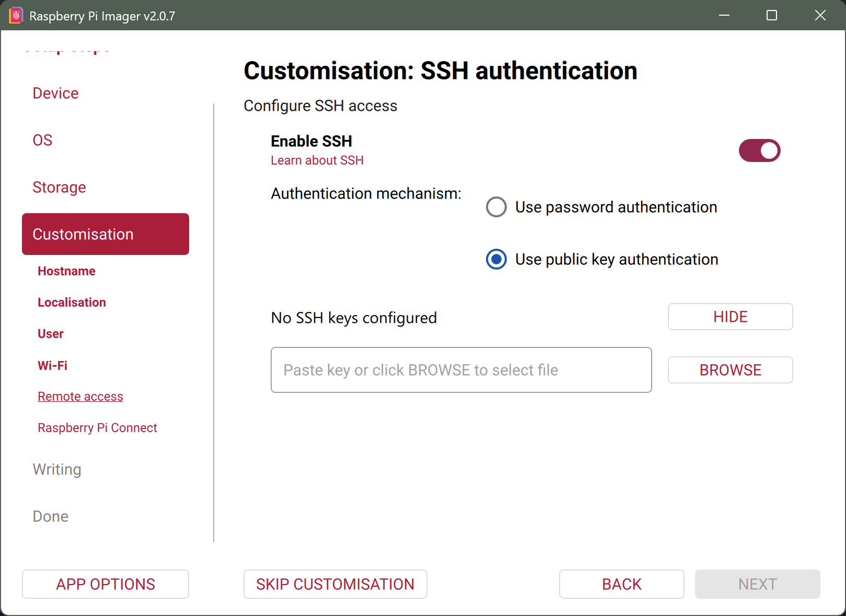
Task: Switch to the Storage step
Action: [59, 187]
